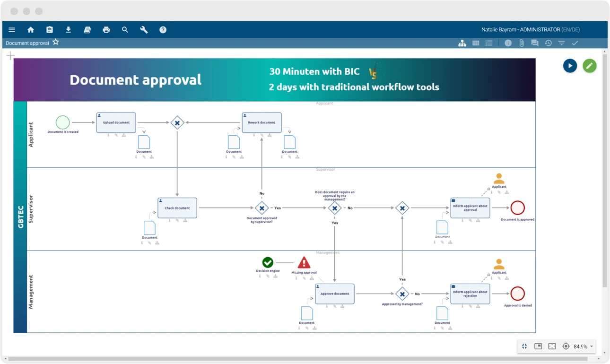The image size is (610, 364).
Task: Click the horizontal scrollbar at the bottom
Action: [303, 359]
